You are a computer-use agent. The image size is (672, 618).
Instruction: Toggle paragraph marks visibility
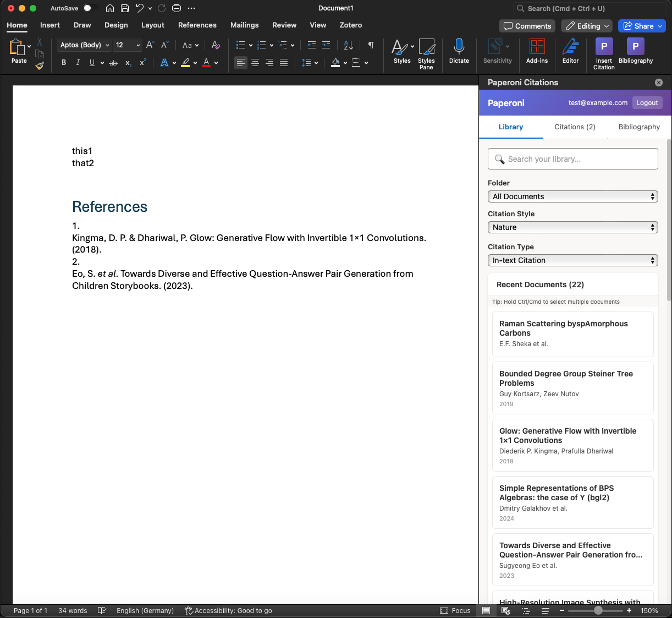tap(371, 45)
